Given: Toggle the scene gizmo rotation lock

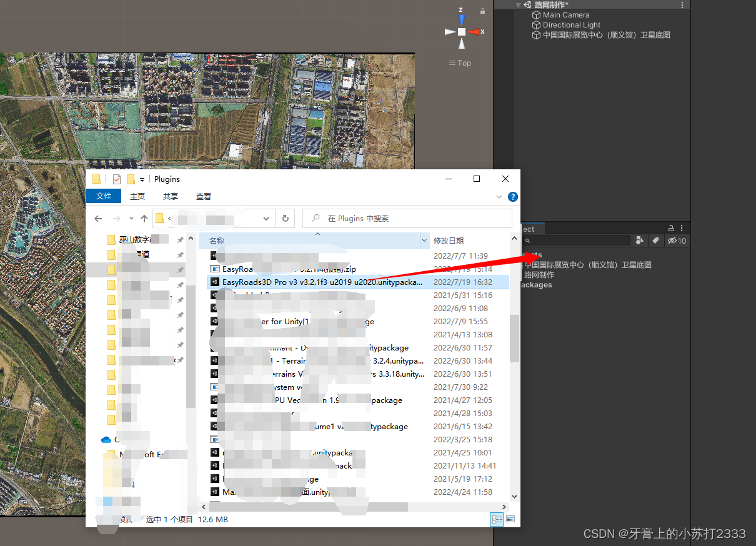Looking at the screenshot, I should coord(482,11).
